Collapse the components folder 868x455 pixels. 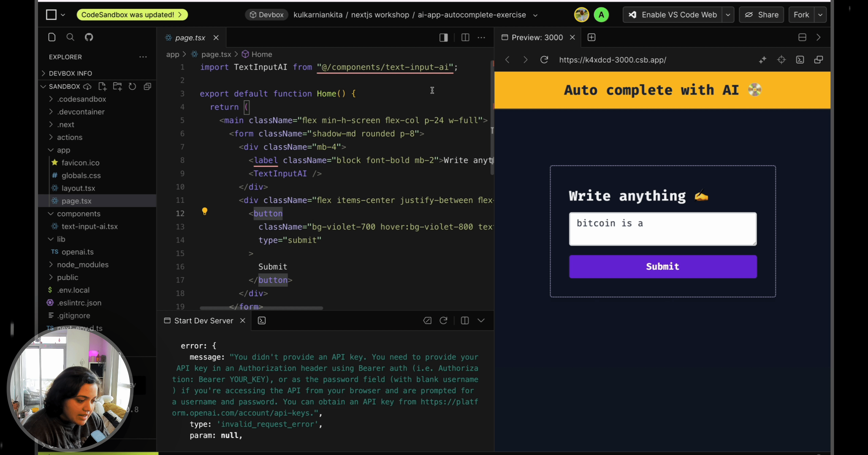(78, 213)
